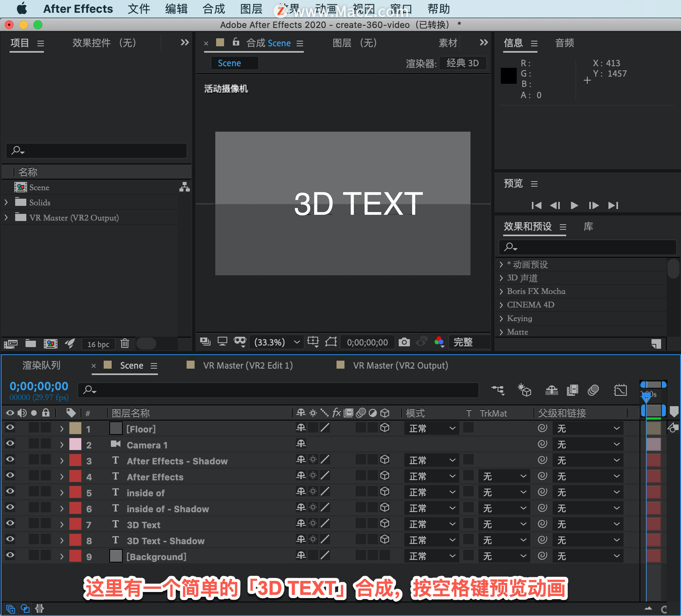Toggle visibility of After Effects - Shadow layer
Image resolution: width=681 pixels, height=616 pixels.
pyautogui.click(x=10, y=460)
